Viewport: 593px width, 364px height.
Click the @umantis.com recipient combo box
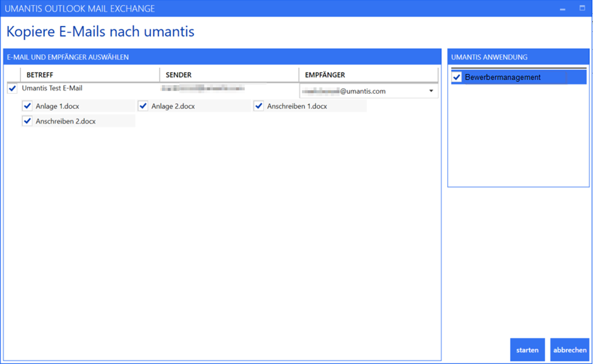click(x=363, y=91)
